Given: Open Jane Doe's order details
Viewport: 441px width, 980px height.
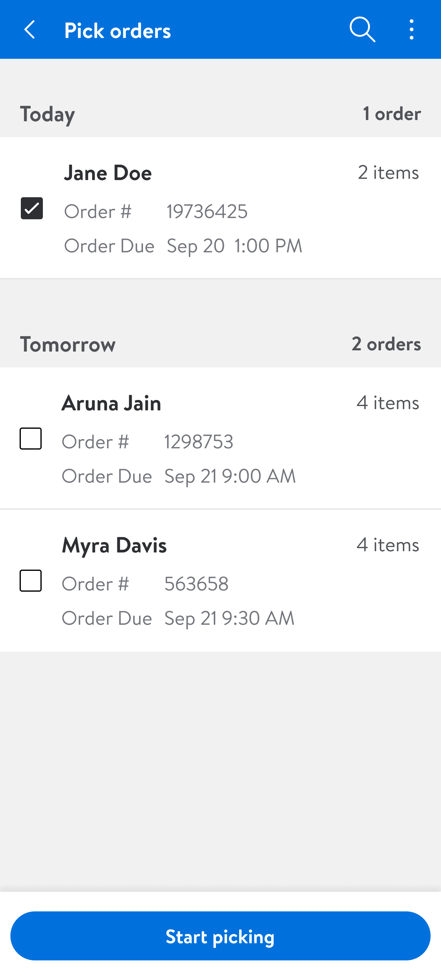Looking at the screenshot, I should point(108,173).
